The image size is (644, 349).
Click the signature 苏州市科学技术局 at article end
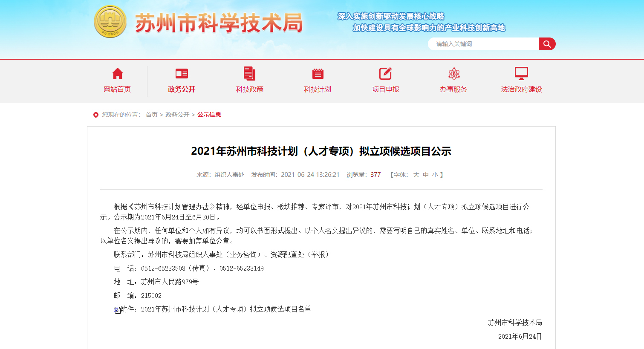(x=515, y=323)
